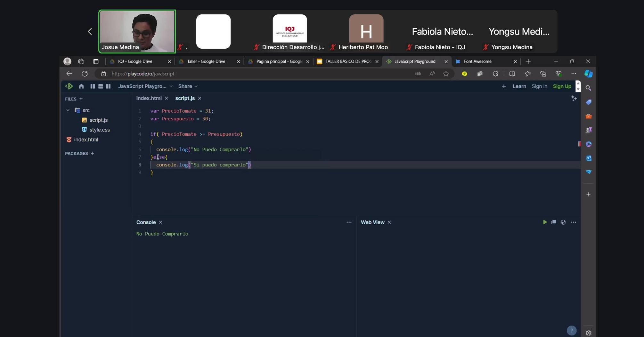Open the help question mark button
This screenshot has height=337, width=644.
(571, 331)
